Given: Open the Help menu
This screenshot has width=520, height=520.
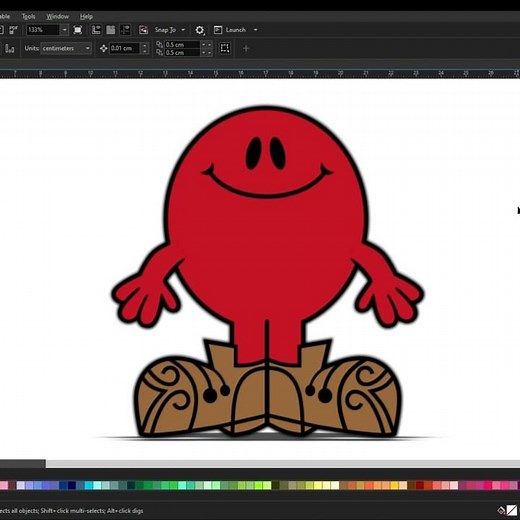Looking at the screenshot, I should [x=86, y=16].
